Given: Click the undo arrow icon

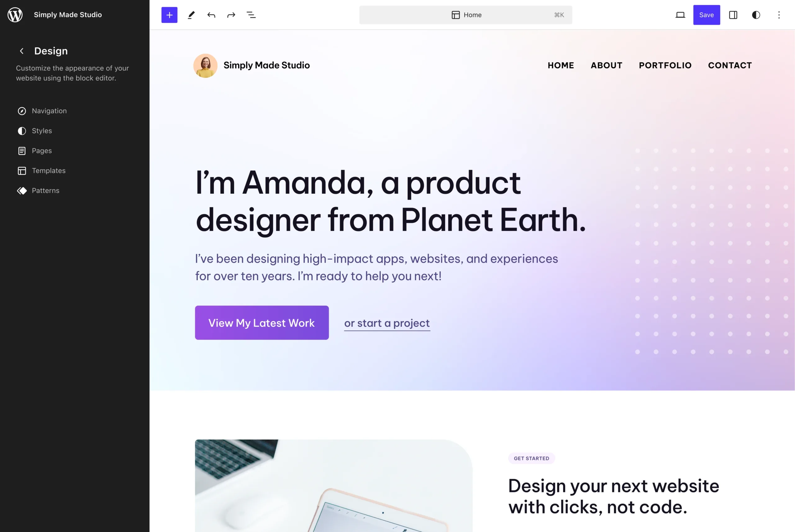Looking at the screenshot, I should coord(211,15).
